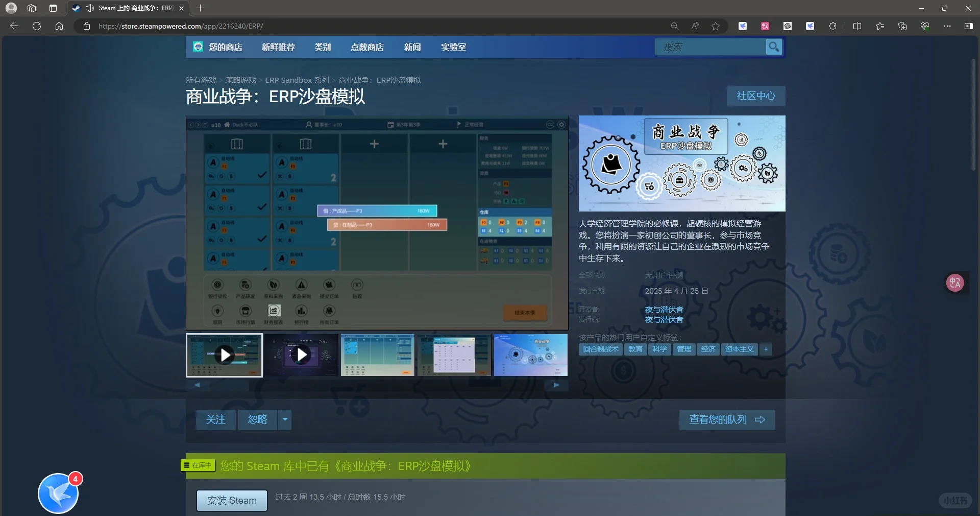Star this page as a favorite

pos(716,26)
